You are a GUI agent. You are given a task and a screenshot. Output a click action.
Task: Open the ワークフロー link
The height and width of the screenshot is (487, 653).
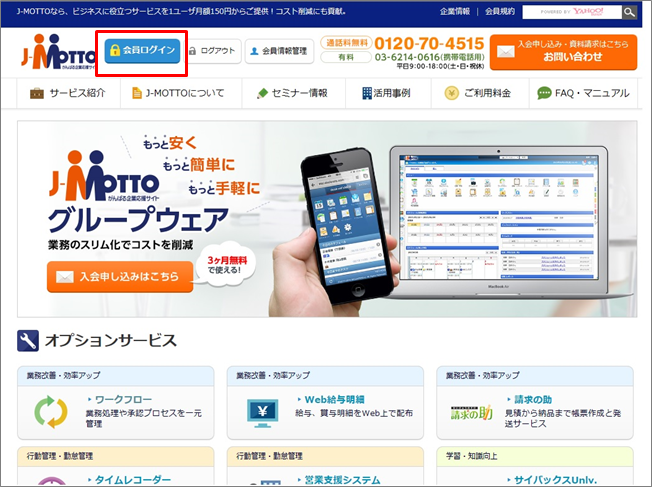123,400
